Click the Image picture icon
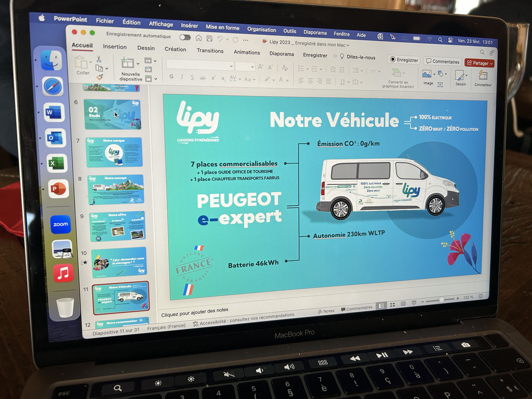532x399 pixels. pos(427,74)
